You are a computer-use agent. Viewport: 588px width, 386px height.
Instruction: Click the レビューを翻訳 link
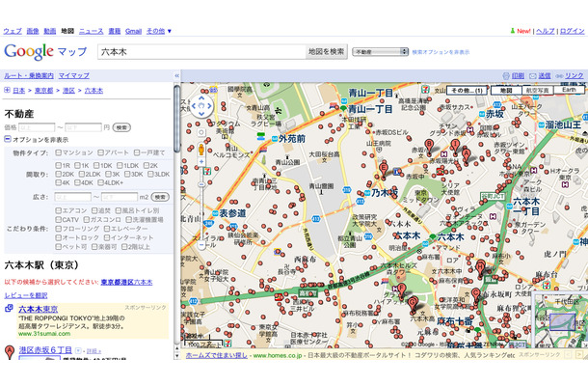(x=26, y=295)
